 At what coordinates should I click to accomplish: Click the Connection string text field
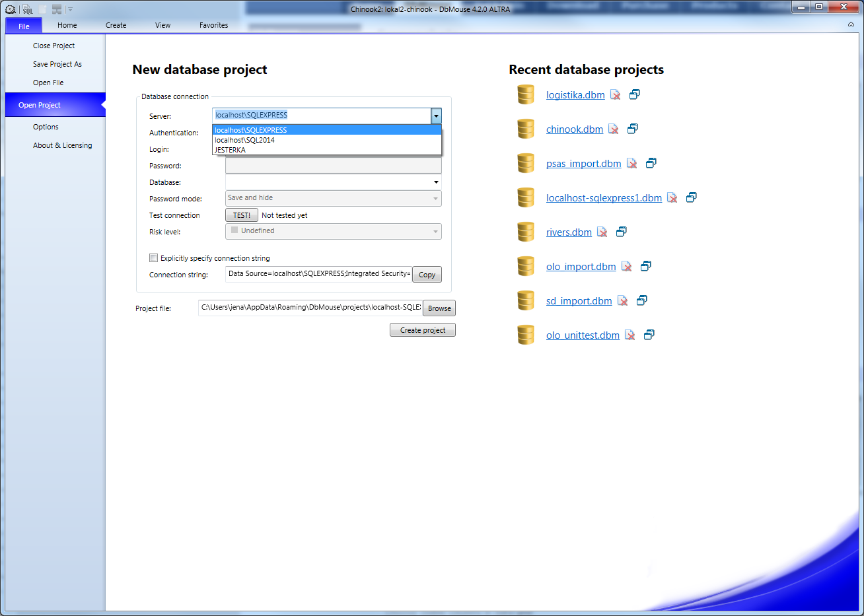[318, 274]
